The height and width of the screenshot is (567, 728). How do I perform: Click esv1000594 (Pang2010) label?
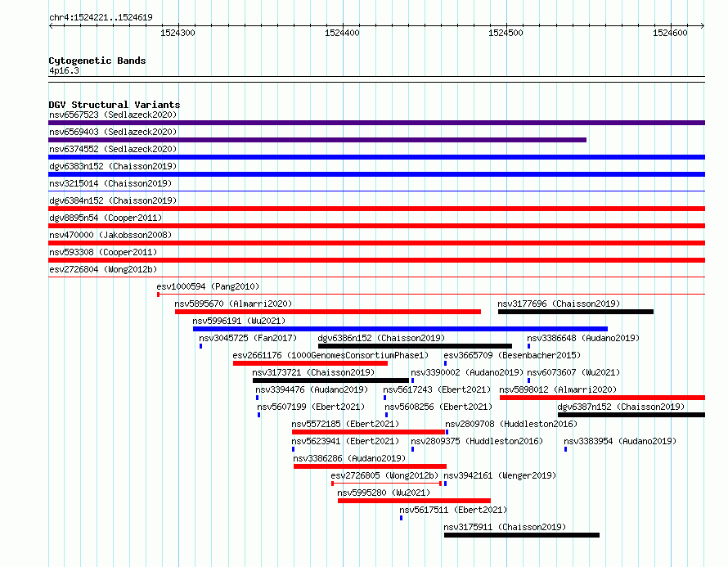click(208, 286)
